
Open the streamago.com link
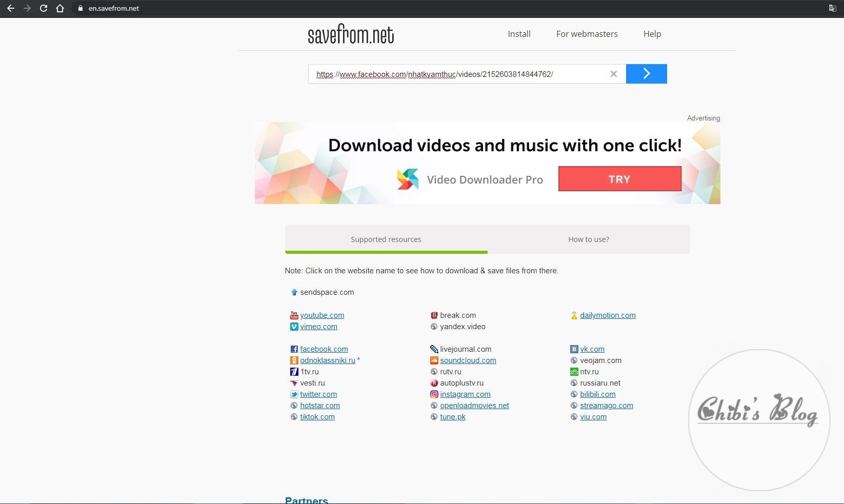607,406
